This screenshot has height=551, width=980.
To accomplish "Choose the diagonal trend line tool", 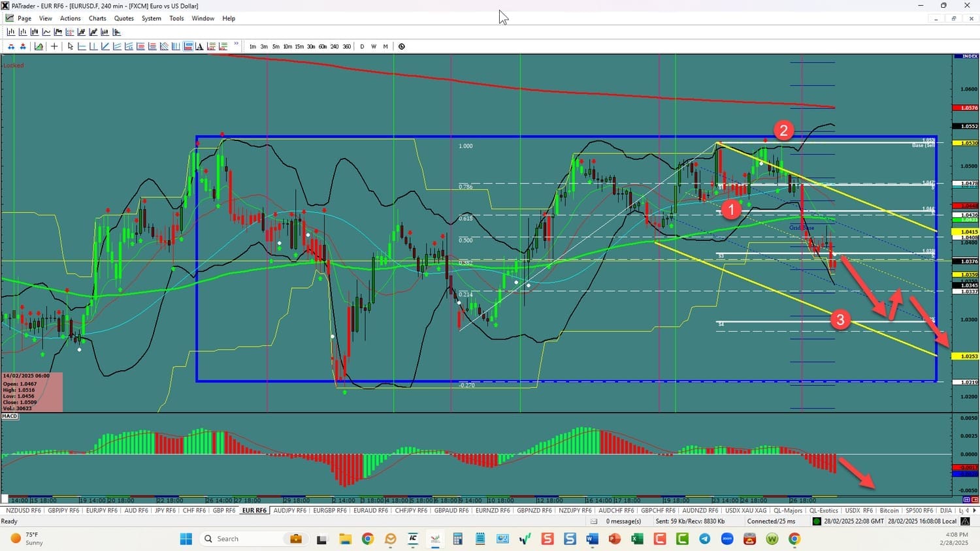I will click(x=105, y=46).
